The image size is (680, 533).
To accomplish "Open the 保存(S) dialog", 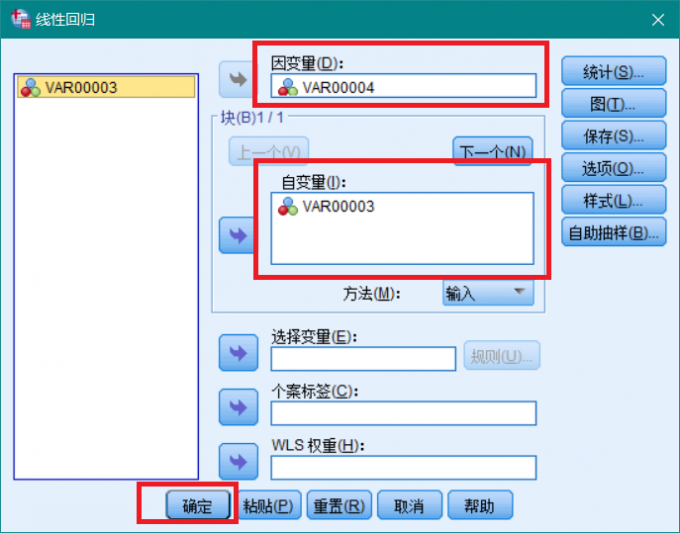I will (614, 136).
